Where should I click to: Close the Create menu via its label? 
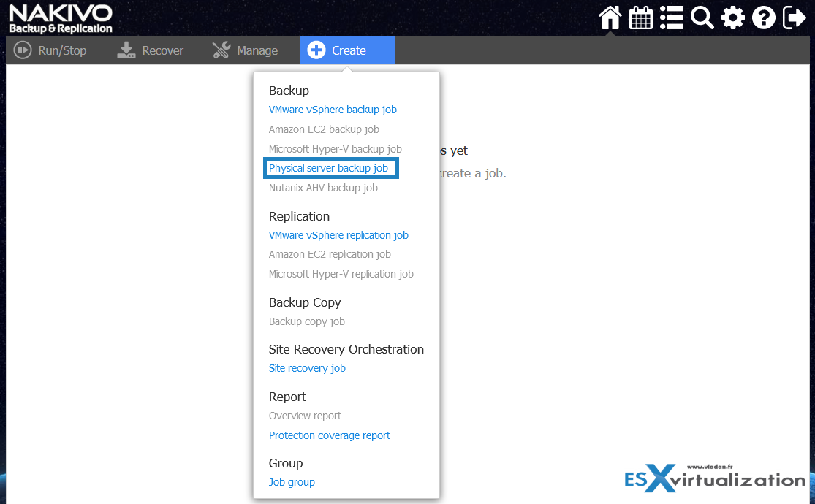349,50
